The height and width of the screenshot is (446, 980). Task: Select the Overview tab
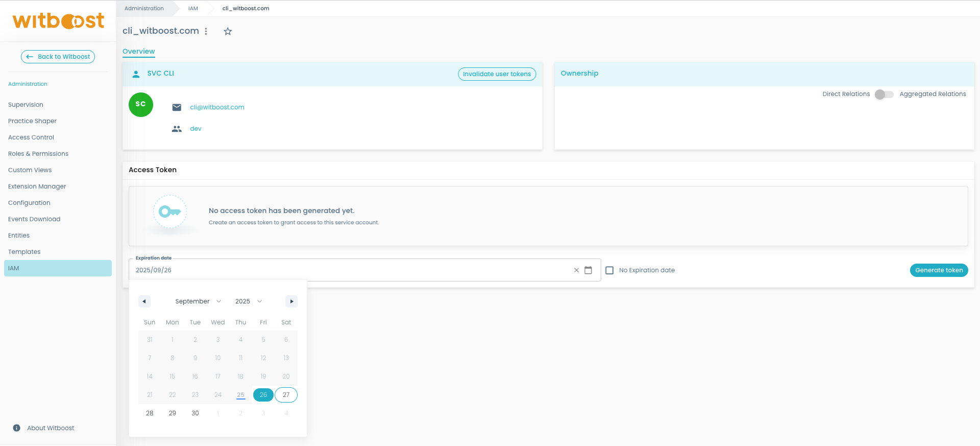(x=138, y=52)
